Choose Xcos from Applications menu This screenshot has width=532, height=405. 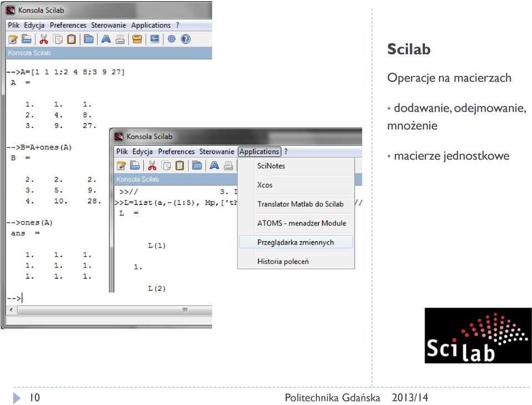pos(296,185)
